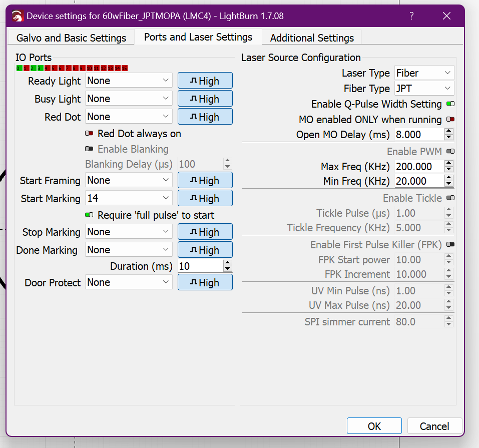Click the Tickle Frequency (KHz) field
Screen dimensions: 479x448
420,228
